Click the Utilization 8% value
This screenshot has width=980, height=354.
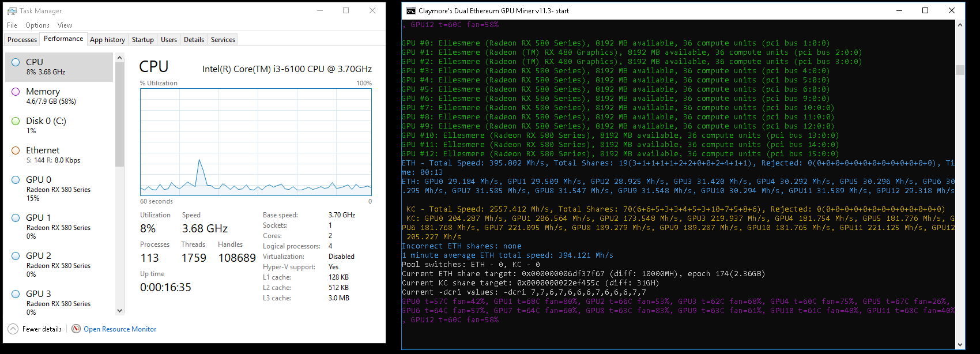[148, 229]
